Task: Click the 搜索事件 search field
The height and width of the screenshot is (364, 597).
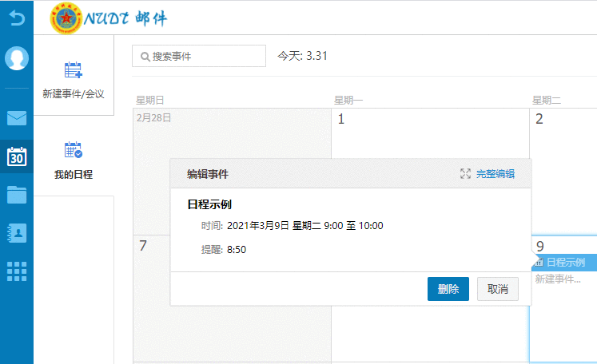Action: coord(198,56)
